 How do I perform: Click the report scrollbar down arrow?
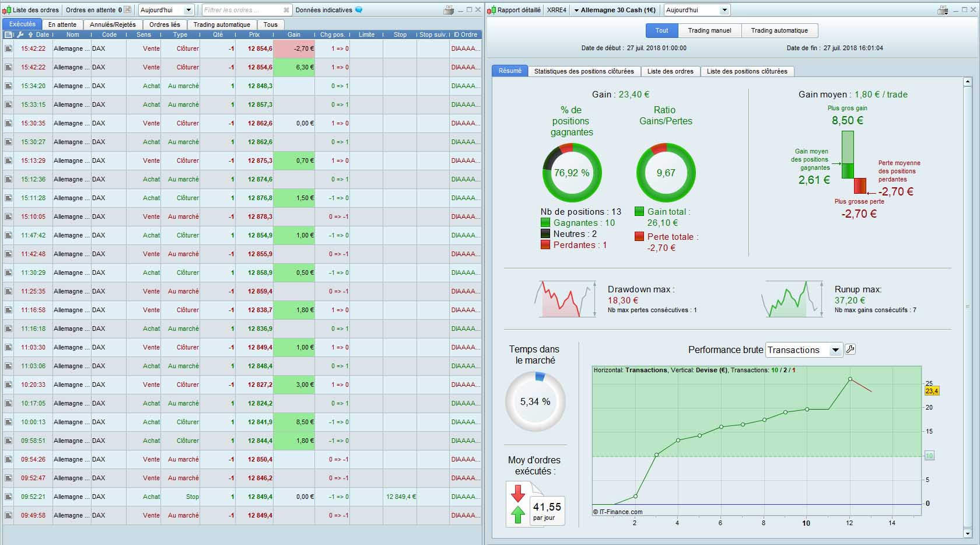point(968,533)
